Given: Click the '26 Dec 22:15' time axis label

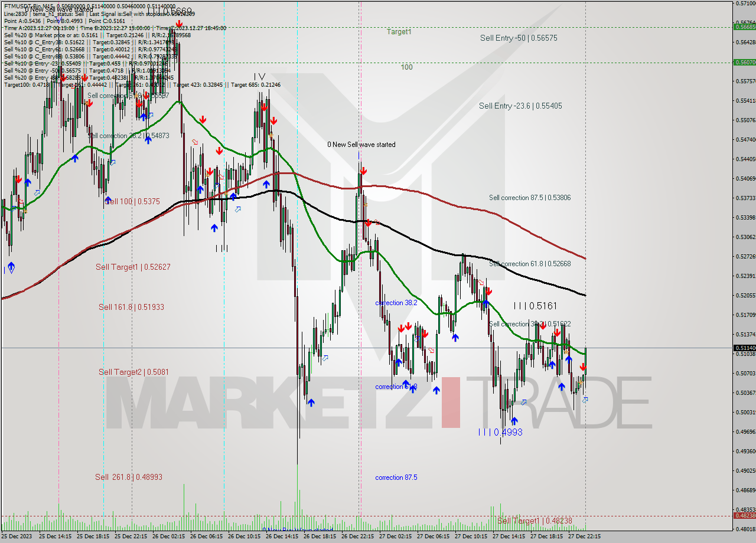Looking at the screenshot, I should [358, 537].
